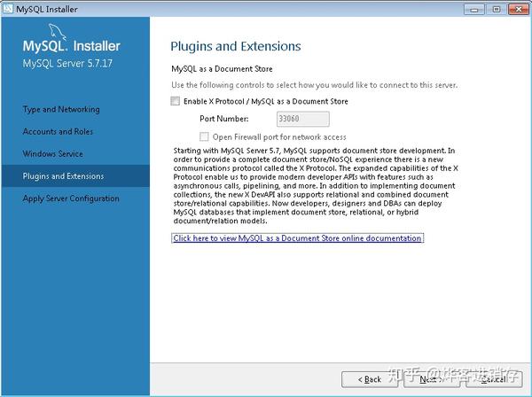The height and width of the screenshot is (397, 532).
Task: Click the MySQL Server 5.7.17 text
Action: tap(67, 64)
